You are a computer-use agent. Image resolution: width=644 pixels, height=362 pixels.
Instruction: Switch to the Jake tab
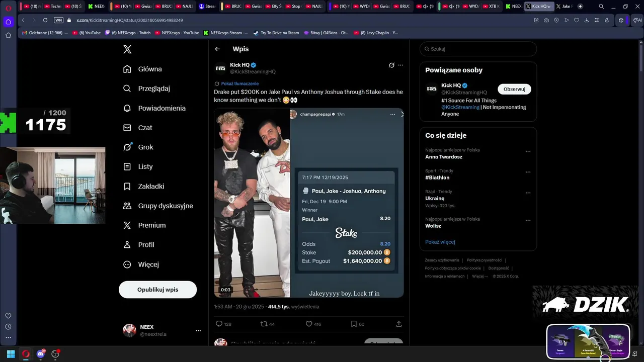[x=563, y=7]
